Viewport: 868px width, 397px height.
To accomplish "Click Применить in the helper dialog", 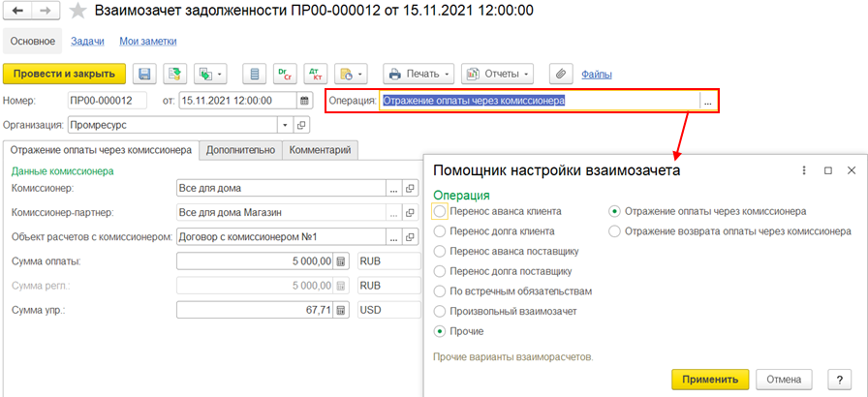I will point(709,380).
